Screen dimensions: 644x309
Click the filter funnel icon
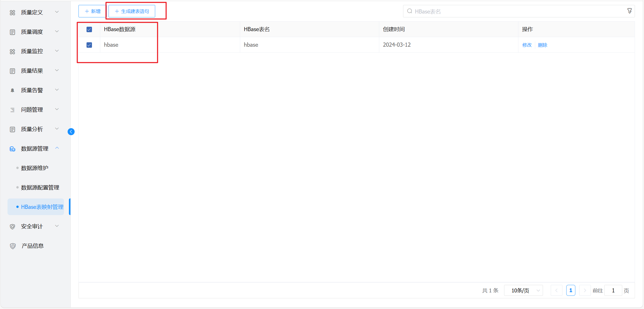pos(629,11)
